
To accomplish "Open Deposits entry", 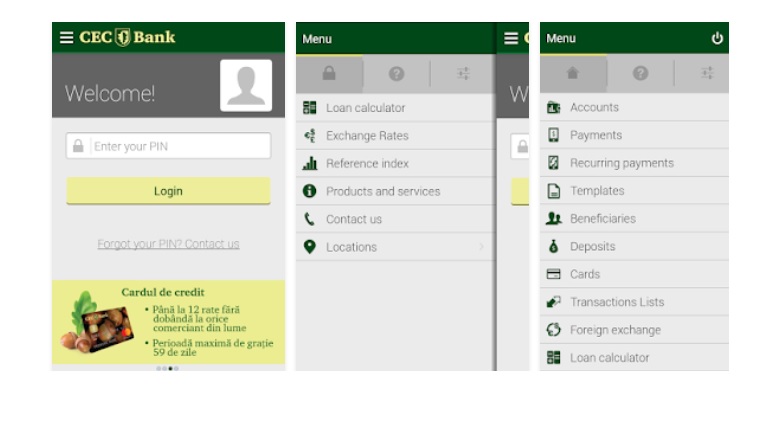I will 634,246.
